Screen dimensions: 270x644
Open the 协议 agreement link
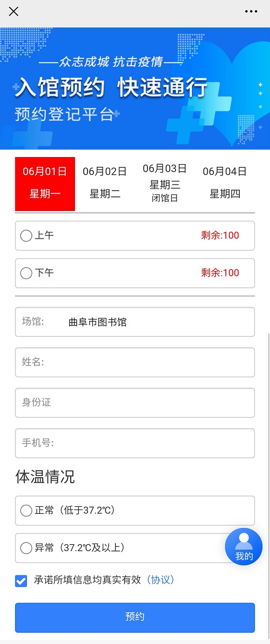[x=160, y=580]
